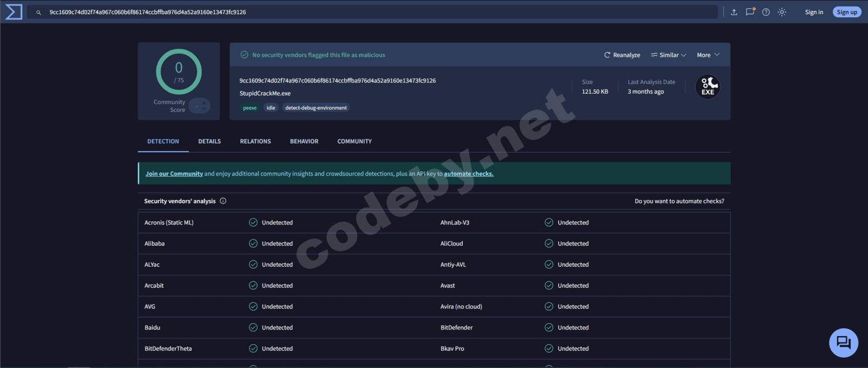
Task: Open the More dropdown menu
Action: pyautogui.click(x=708, y=55)
